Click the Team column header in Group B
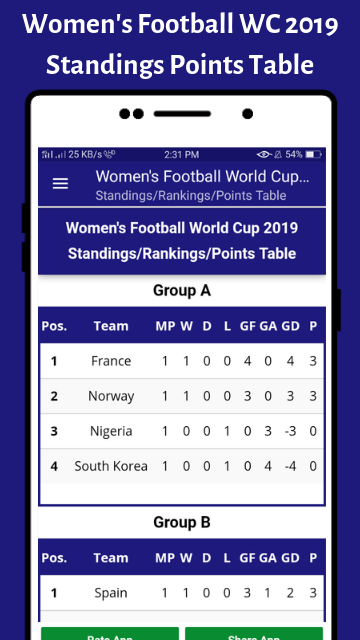The width and height of the screenshot is (360, 640). point(111,558)
